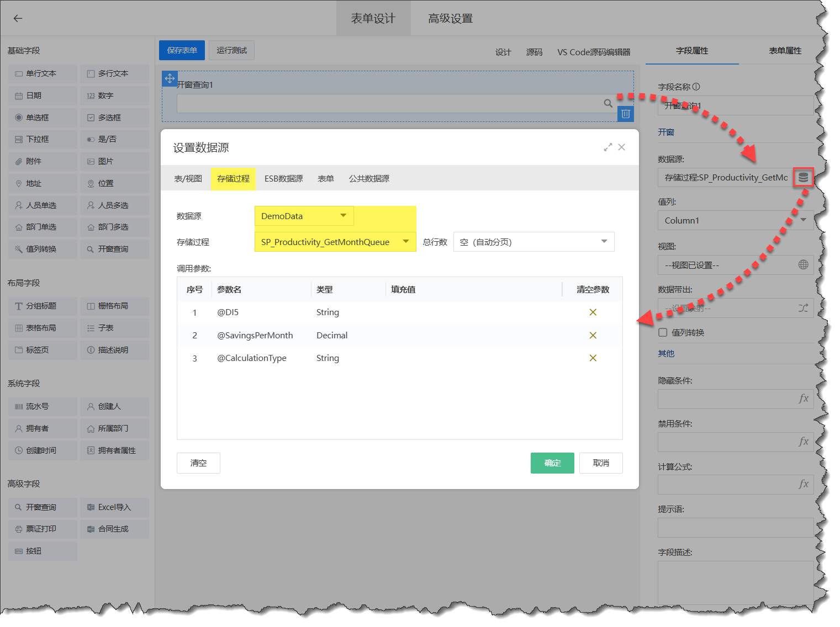Open the fx editor for 隐藏条件

[x=803, y=398]
